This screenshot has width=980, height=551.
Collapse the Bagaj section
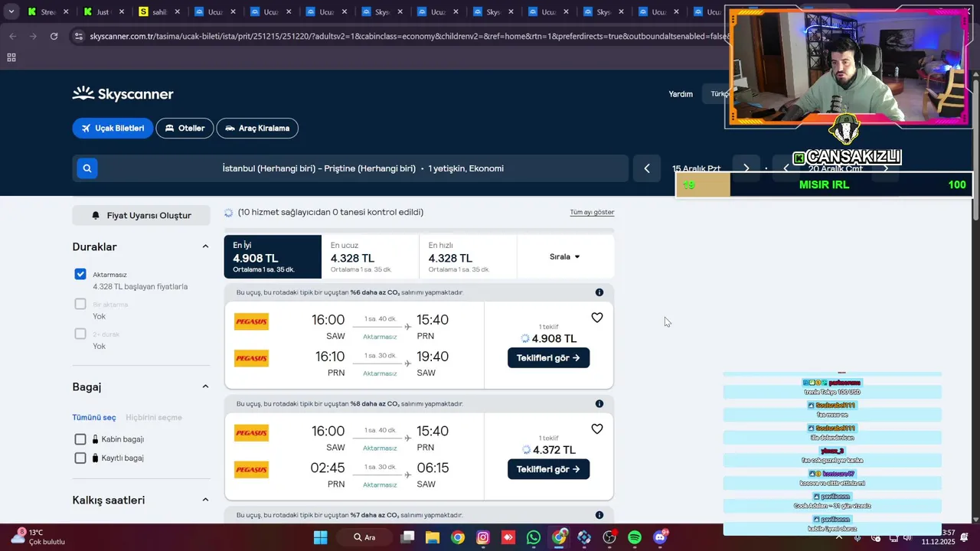click(x=205, y=386)
